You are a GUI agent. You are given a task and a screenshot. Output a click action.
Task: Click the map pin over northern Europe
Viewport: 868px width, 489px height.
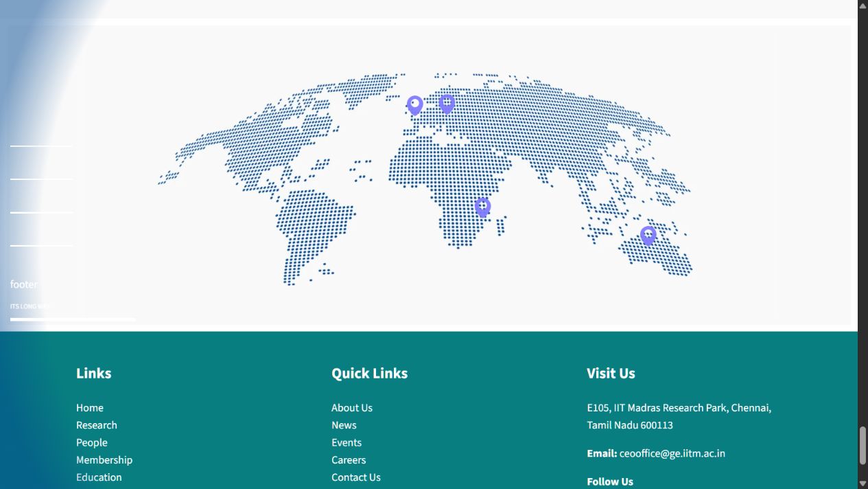coord(447,104)
